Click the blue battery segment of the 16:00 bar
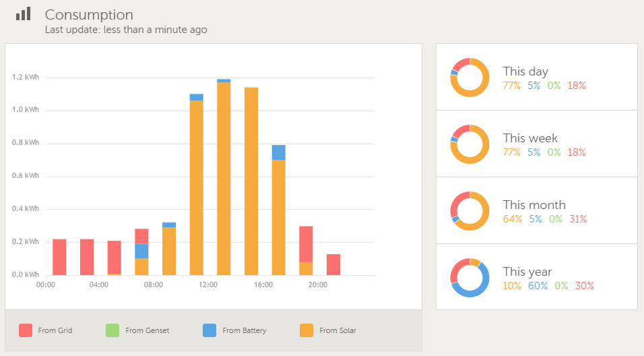 point(279,152)
